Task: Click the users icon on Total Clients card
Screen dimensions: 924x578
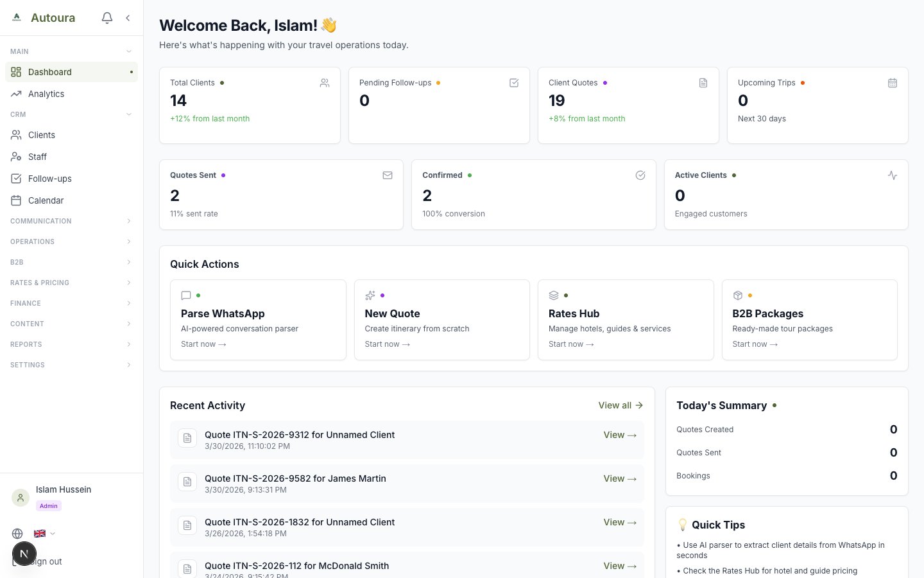Action: click(325, 83)
